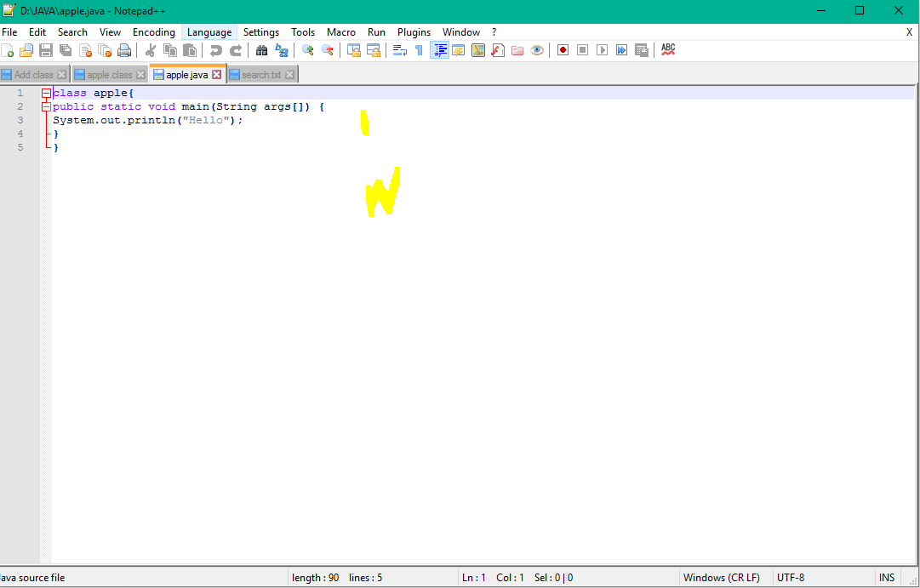Click the UTF-8 encoding status item
This screenshot has width=920, height=588.
tap(790, 577)
